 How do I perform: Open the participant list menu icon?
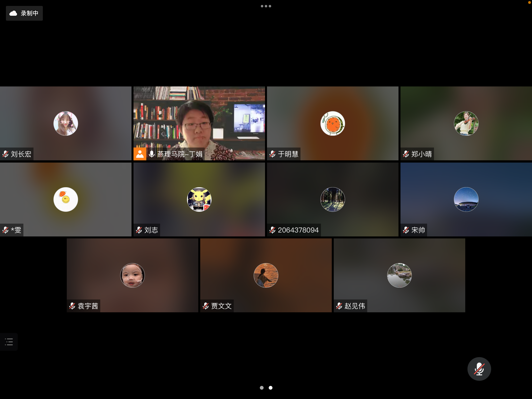click(9, 342)
